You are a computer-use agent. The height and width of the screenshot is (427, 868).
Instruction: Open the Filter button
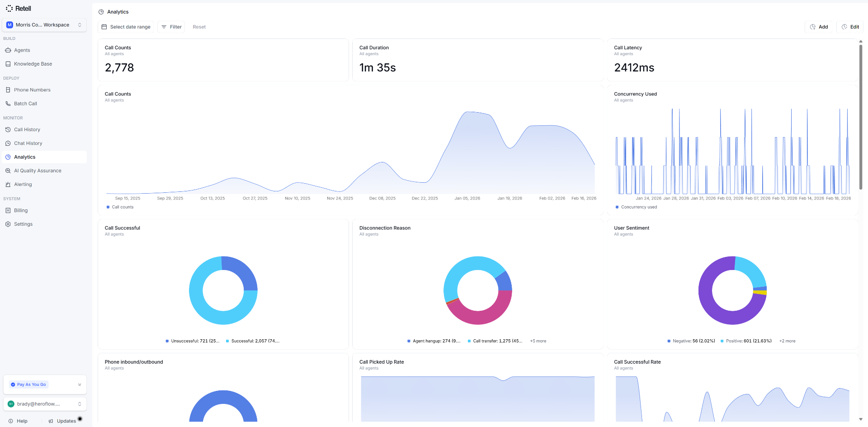[171, 27]
